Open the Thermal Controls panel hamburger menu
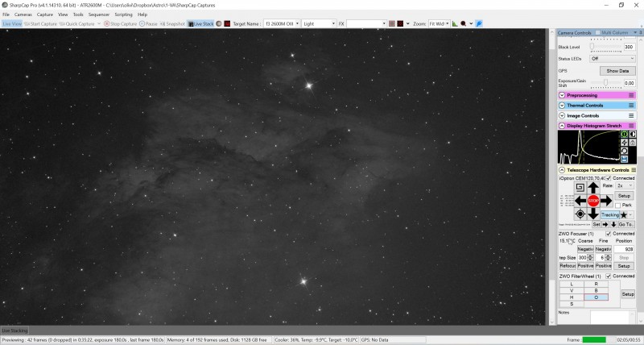This screenshot has height=345, width=644. coord(631,106)
